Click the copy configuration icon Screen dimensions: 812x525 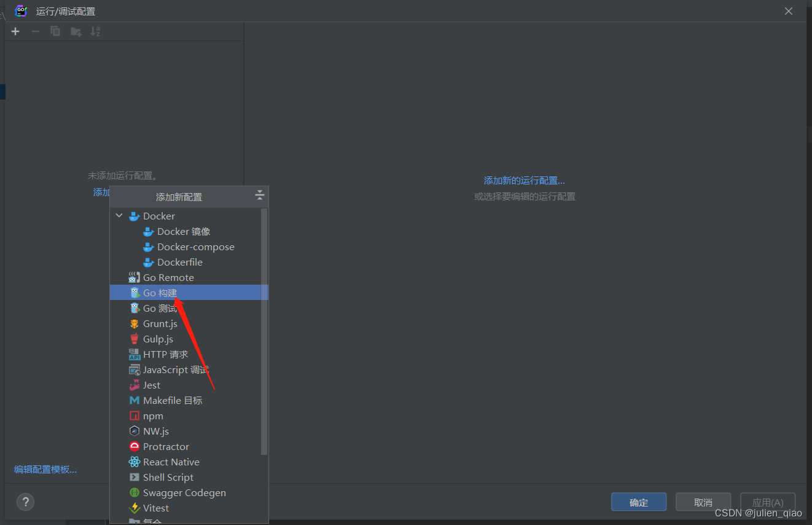pyautogui.click(x=55, y=31)
